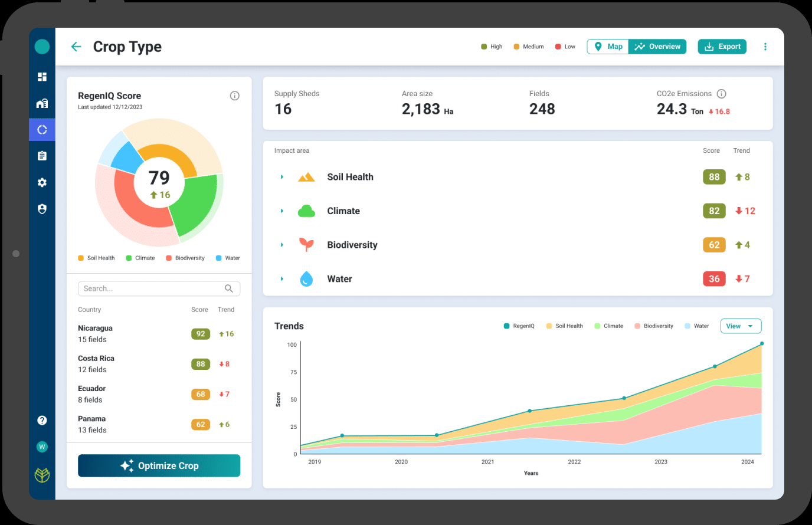Open the shield account icon in sidebar
The width and height of the screenshot is (812, 525).
(42, 209)
